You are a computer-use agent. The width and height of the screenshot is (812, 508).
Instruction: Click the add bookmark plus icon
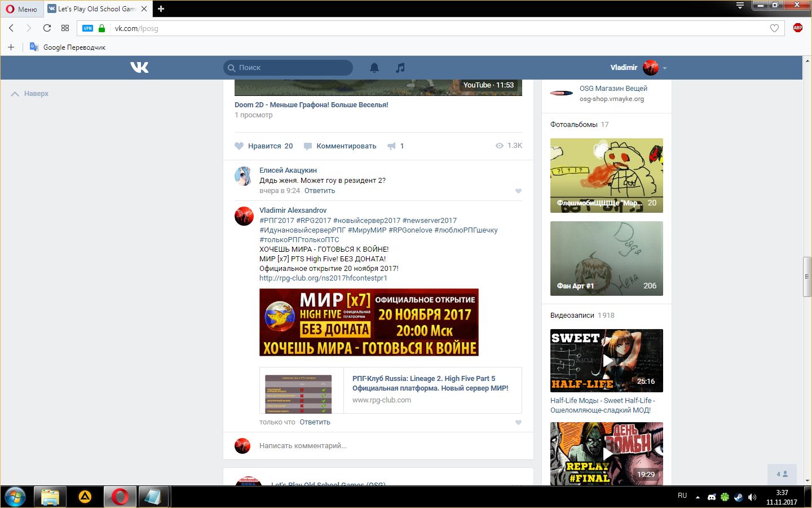[11, 47]
